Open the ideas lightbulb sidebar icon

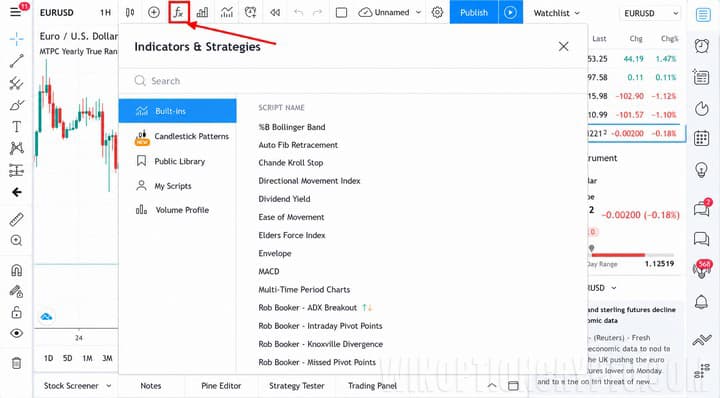[702, 170]
